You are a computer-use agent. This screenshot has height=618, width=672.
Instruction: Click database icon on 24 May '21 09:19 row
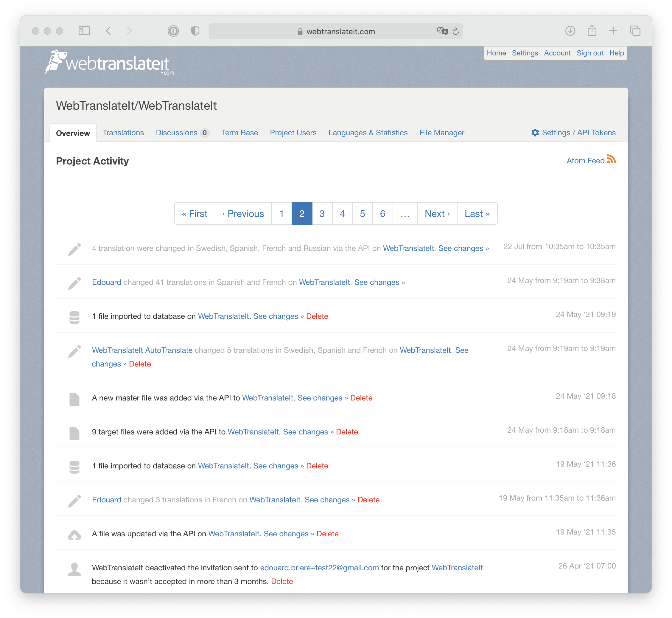(74, 317)
